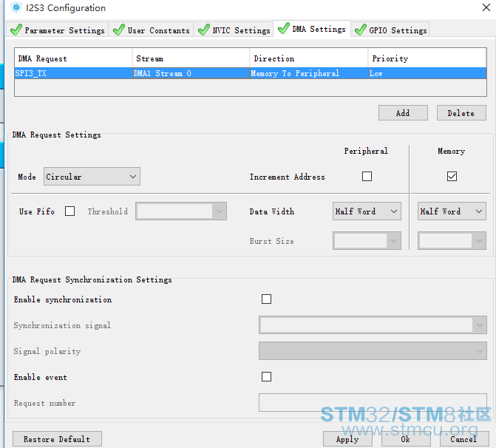Open the Synchronization signal dropdown

pyautogui.click(x=373, y=325)
